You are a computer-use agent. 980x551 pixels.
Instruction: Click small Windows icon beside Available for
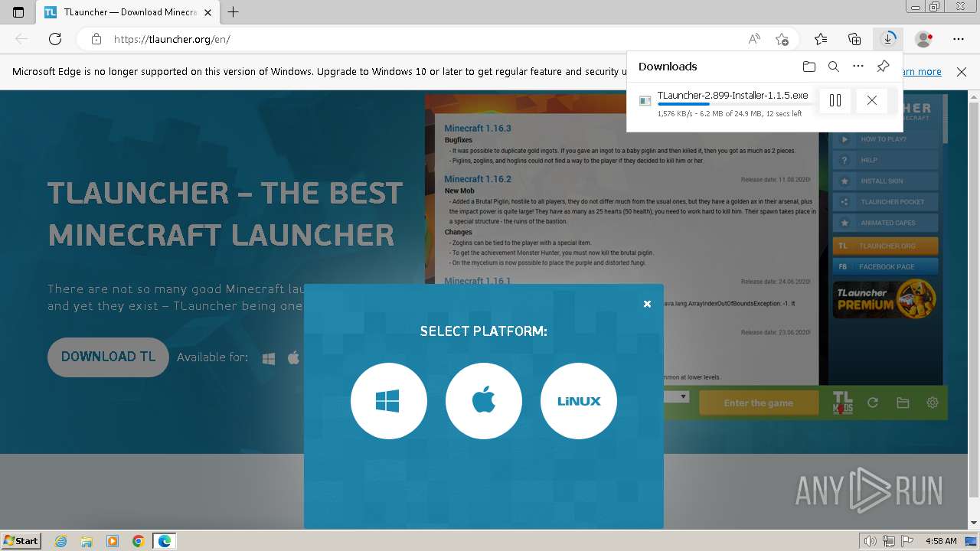269,358
